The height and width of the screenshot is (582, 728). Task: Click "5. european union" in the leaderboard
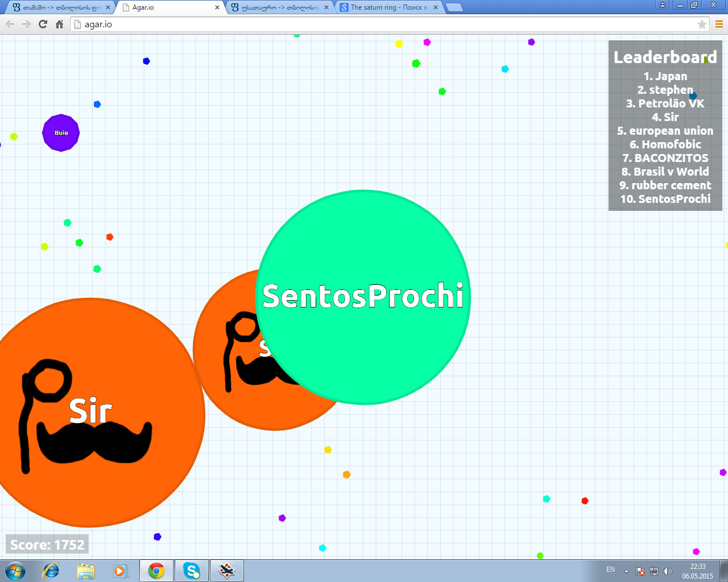coord(665,131)
